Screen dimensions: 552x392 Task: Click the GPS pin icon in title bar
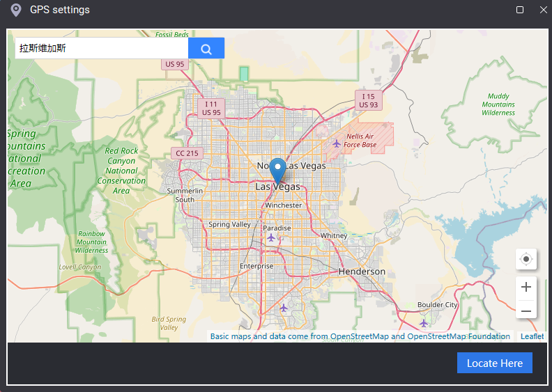15,10
